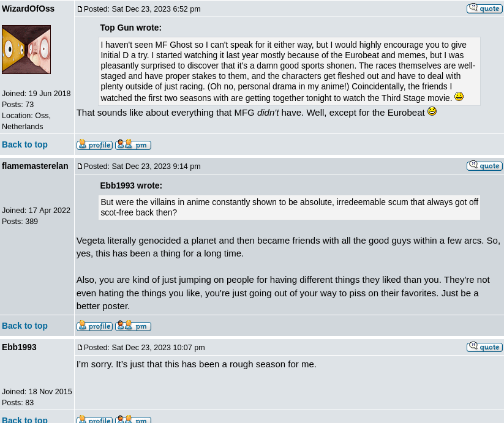504x423 pixels.
Task: Click the smiley inside the Top Gun quote
Action: [459, 96]
